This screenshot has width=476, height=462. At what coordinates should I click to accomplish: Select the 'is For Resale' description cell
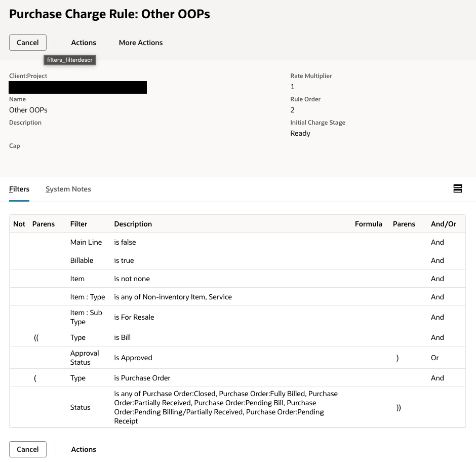pos(134,317)
